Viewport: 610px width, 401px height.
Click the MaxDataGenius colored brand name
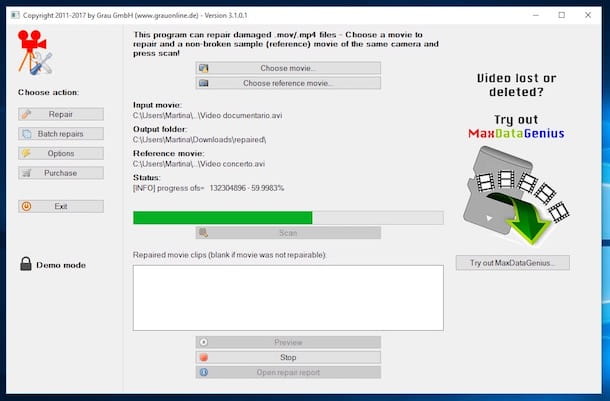point(516,133)
